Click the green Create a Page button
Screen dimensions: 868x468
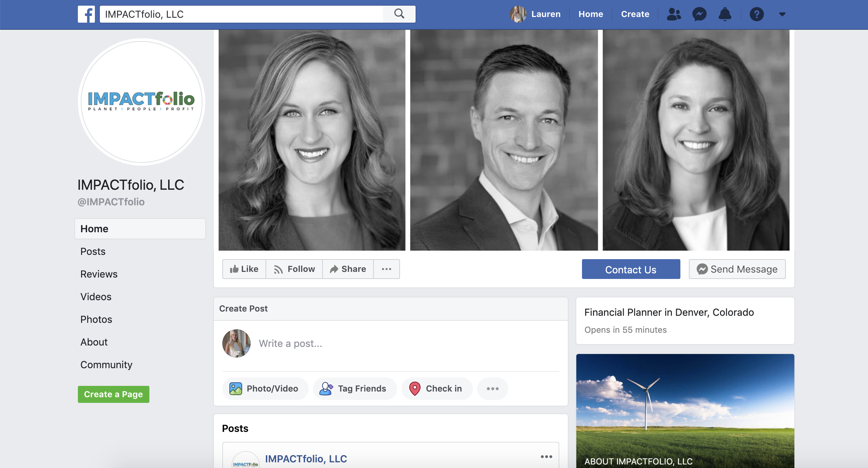pyautogui.click(x=113, y=394)
